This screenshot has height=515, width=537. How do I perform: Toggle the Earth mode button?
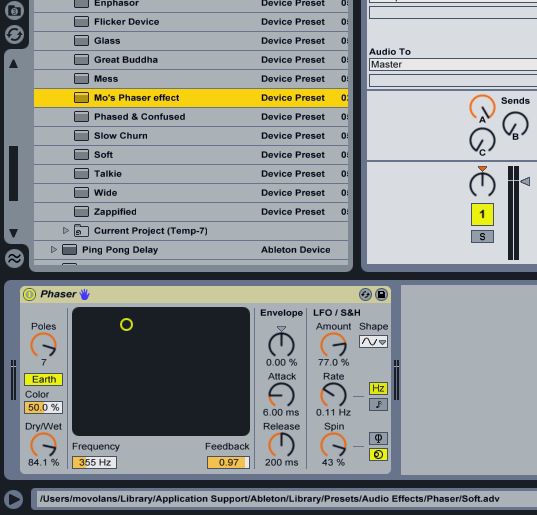click(43, 379)
